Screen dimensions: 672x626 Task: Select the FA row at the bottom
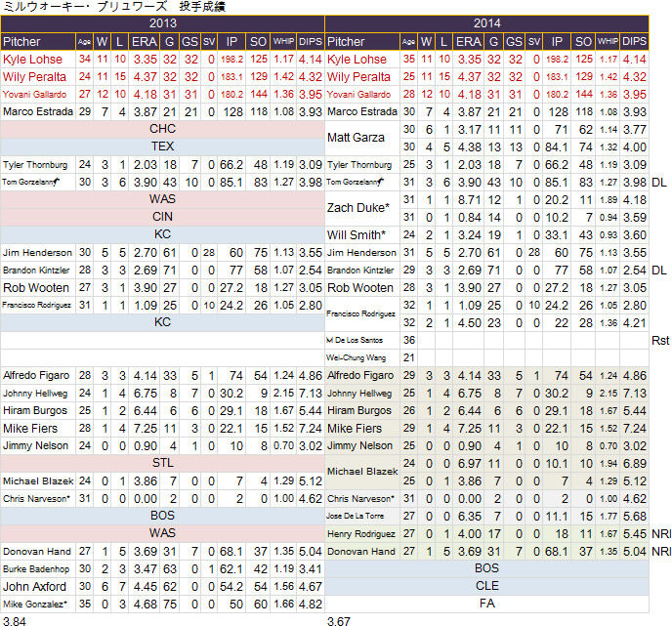486,604
